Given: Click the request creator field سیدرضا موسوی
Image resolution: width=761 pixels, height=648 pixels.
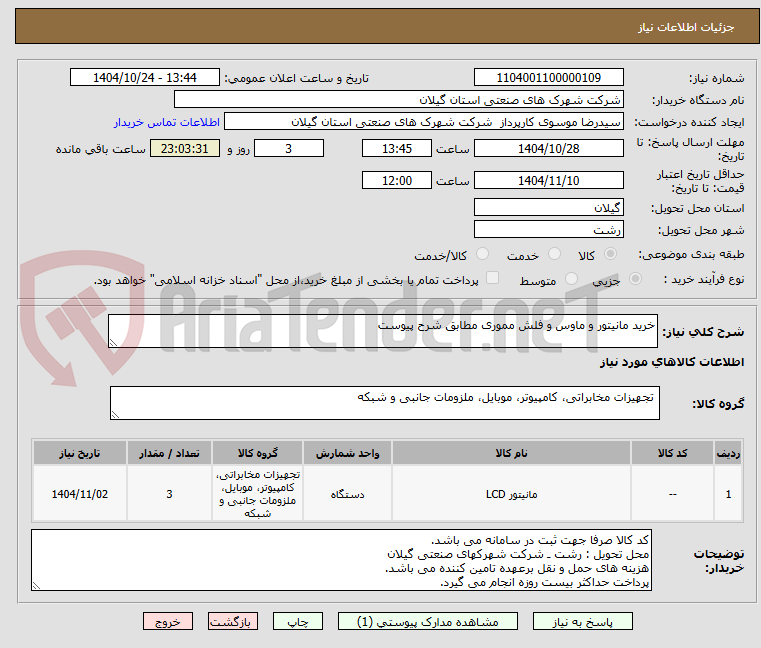Looking at the screenshot, I should tap(424, 122).
